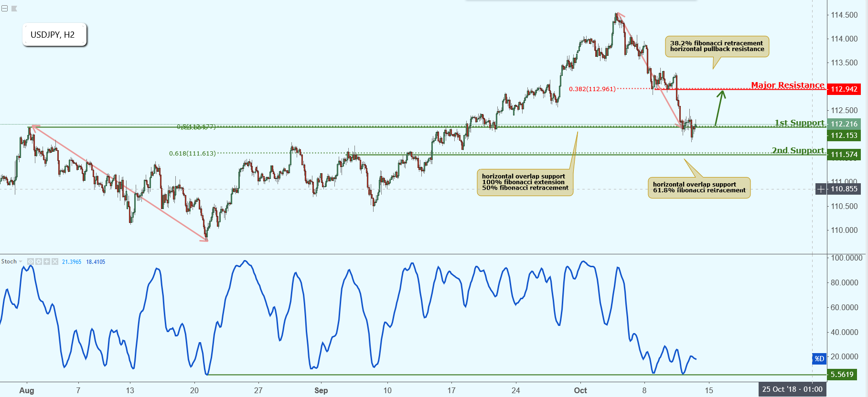Click the 0.382(112.961) fibonacci level label
The width and height of the screenshot is (868, 397).
(592, 89)
